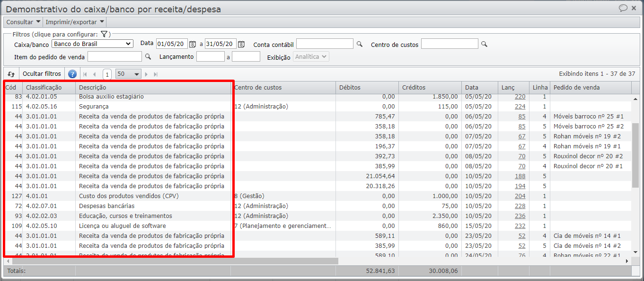Image resolution: width=644 pixels, height=281 pixels.
Task: Click the 21.054,64 débitos cell
Action: (367, 176)
